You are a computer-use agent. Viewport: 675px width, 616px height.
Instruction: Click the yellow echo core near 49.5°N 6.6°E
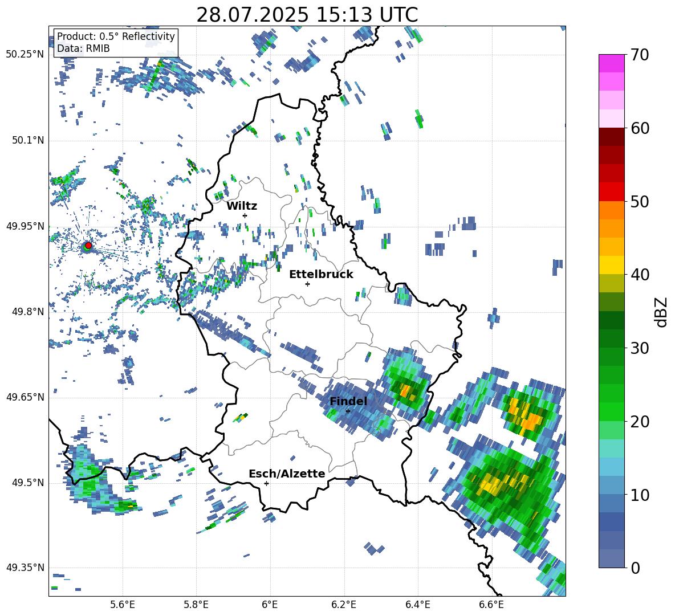point(491,484)
